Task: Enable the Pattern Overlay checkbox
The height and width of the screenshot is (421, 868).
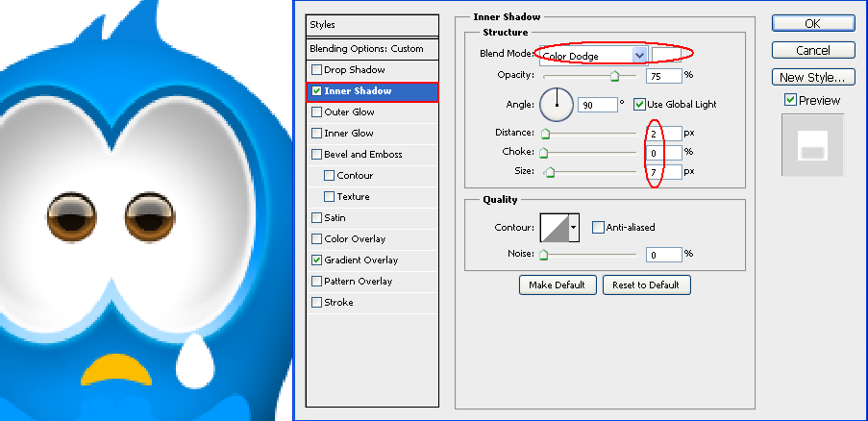Action: click(x=316, y=281)
